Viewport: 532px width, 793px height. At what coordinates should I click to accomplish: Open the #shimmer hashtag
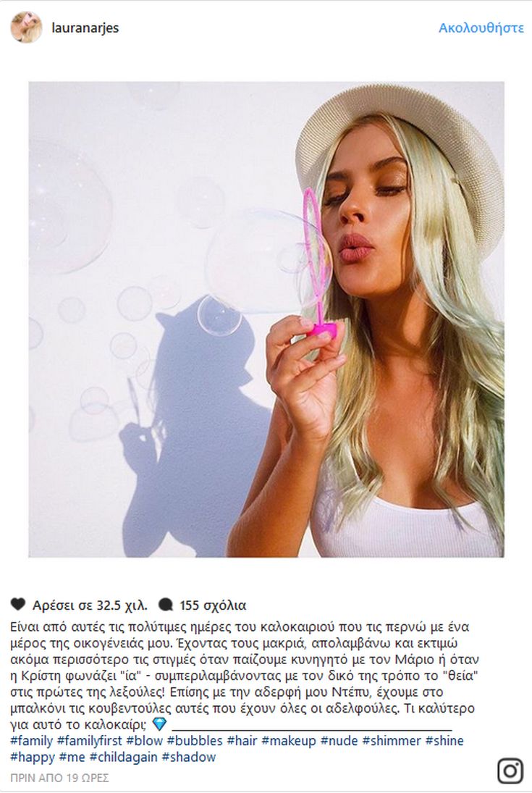click(392, 741)
